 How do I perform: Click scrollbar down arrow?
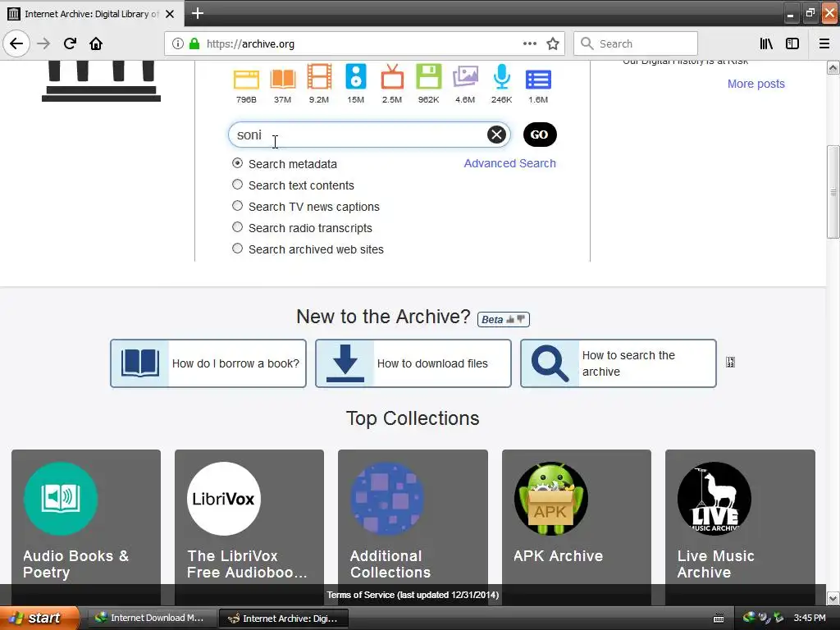833,598
